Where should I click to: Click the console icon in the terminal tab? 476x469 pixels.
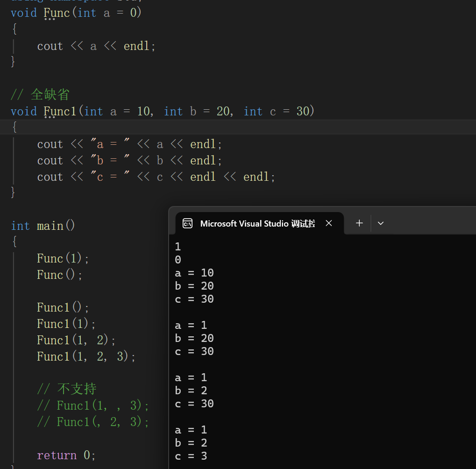click(x=187, y=223)
